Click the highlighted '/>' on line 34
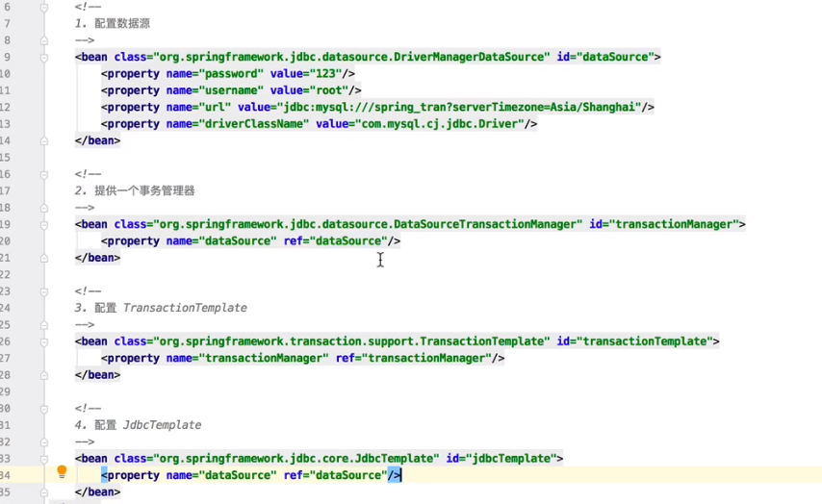 pyautogui.click(x=394, y=475)
